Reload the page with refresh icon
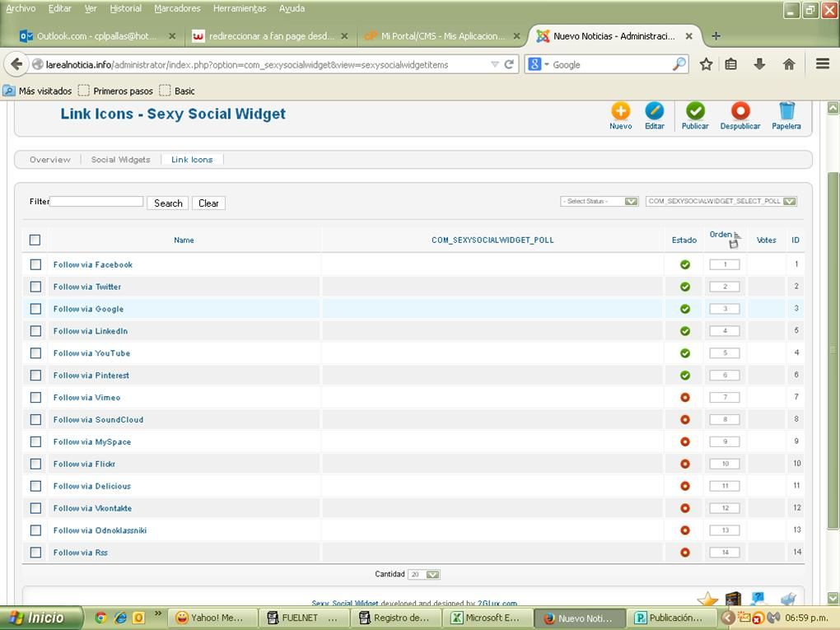 509,64
